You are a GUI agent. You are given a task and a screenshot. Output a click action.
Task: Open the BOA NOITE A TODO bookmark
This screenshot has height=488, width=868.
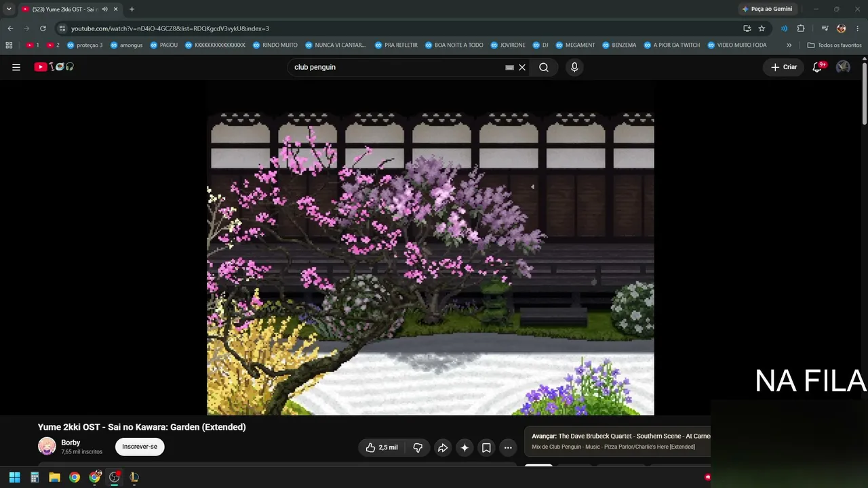[454, 45]
